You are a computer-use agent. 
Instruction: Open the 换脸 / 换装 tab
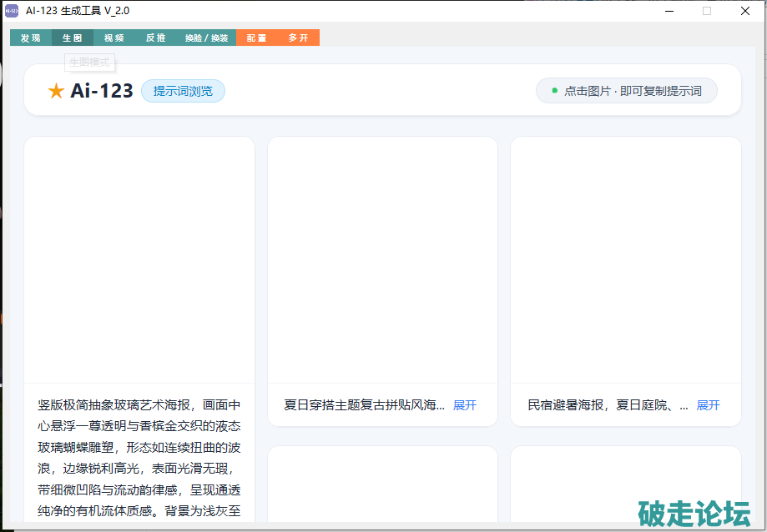(206, 38)
